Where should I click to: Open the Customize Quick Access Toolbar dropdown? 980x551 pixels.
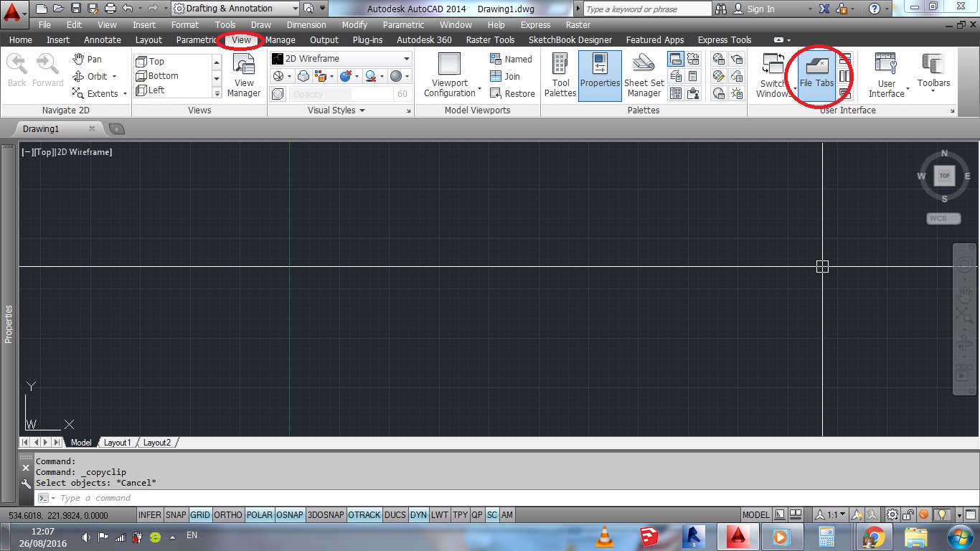pyautogui.click(x=322, y=9)
